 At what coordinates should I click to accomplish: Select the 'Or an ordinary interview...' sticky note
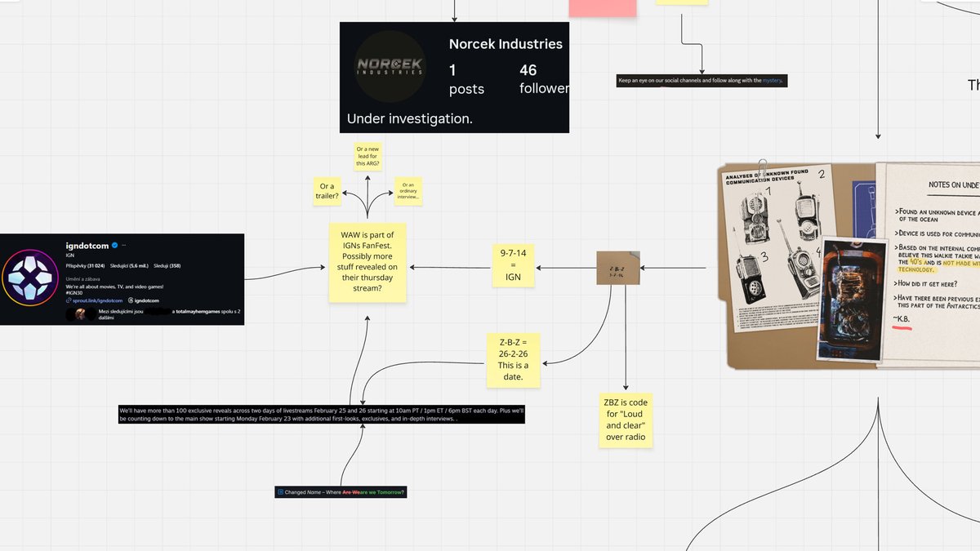pyautogui.click(x=408, y=190)
